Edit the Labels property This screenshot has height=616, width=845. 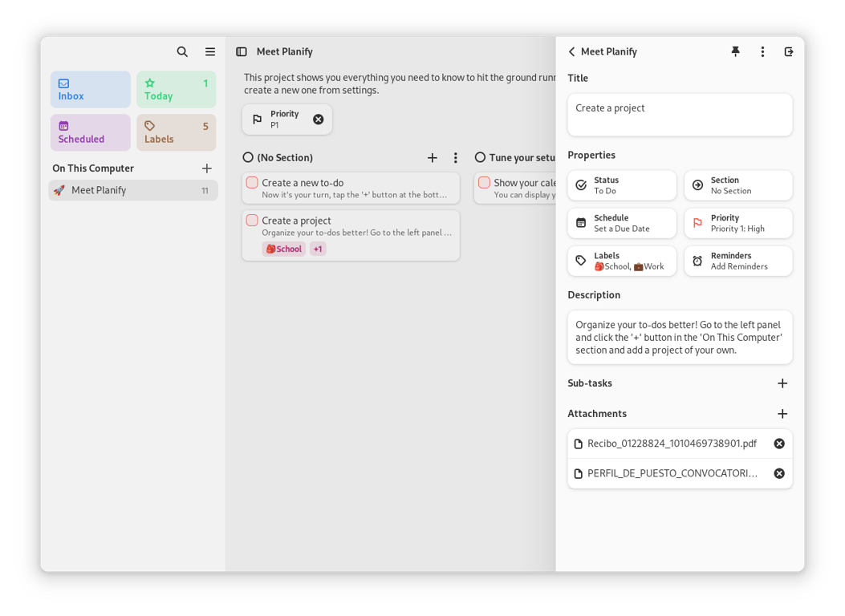(622, 261)
